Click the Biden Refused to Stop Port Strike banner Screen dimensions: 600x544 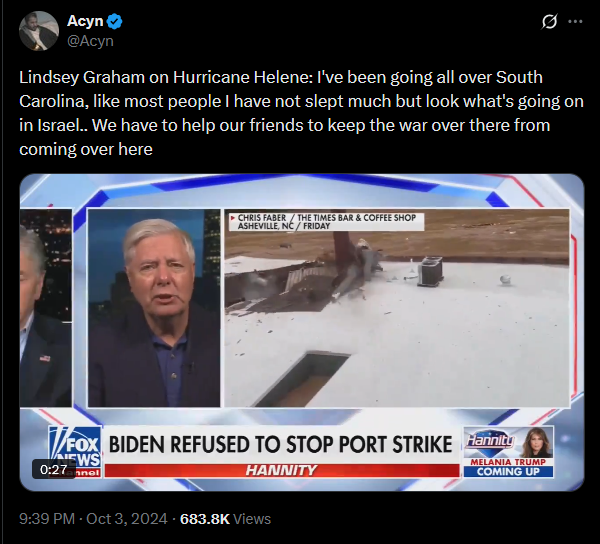281,445
